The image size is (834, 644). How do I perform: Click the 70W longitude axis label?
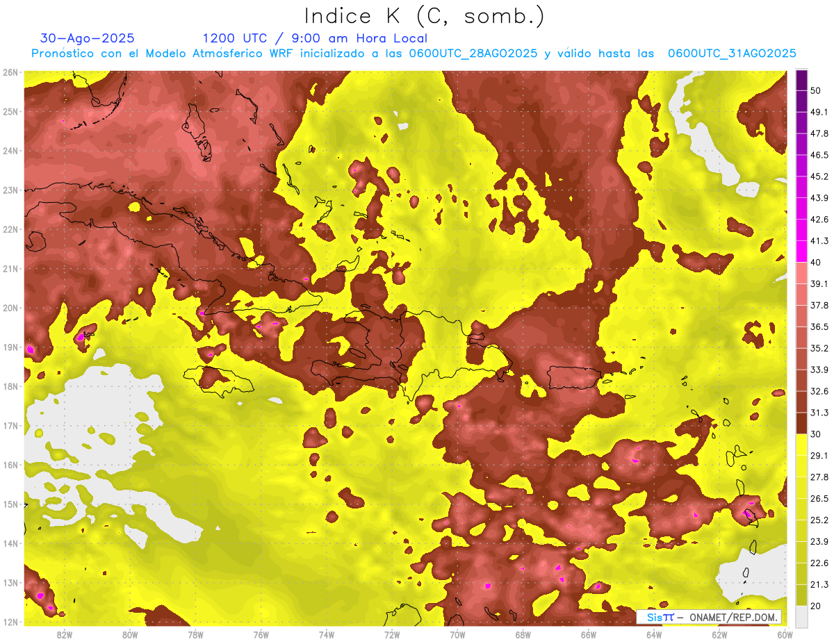[x=457, y=634]
